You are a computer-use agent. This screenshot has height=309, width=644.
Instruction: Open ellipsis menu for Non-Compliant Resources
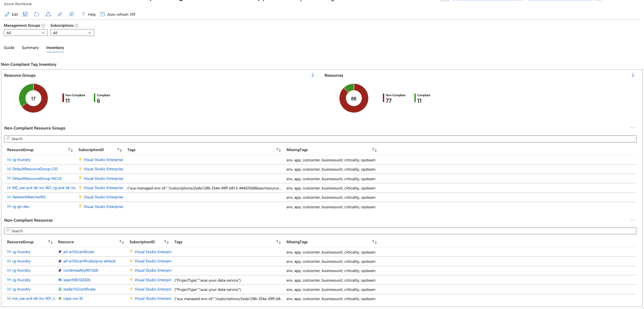[x=633, y=220]
